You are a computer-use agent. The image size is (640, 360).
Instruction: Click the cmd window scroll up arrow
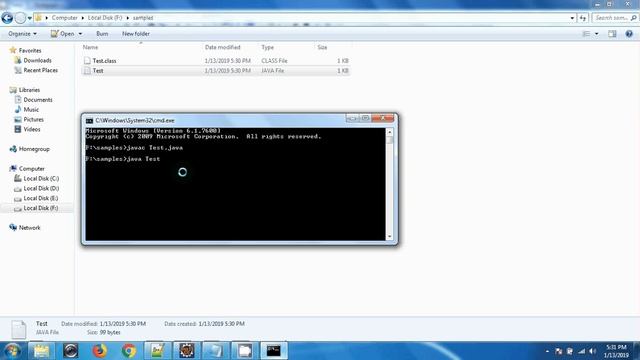point(389,132)
